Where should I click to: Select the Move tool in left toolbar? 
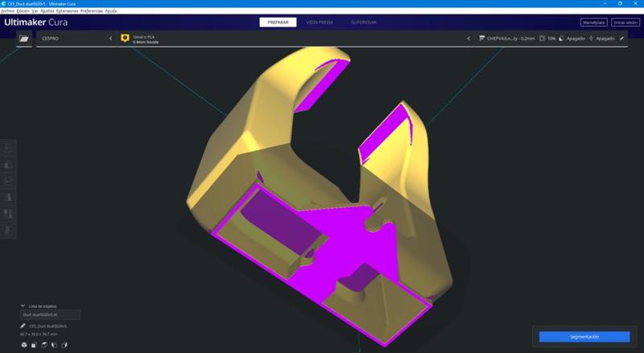pyautogui.click(x=8, y=148)
